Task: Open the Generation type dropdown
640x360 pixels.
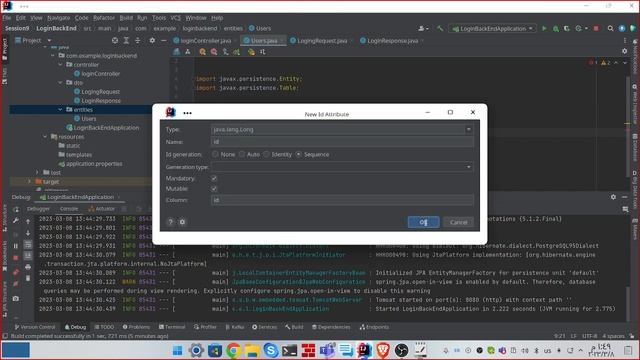Action: point(342,167)
